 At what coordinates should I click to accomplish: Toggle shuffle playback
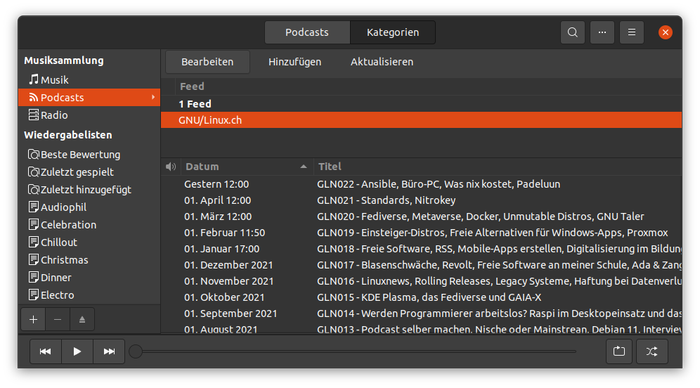pos(652,351)
